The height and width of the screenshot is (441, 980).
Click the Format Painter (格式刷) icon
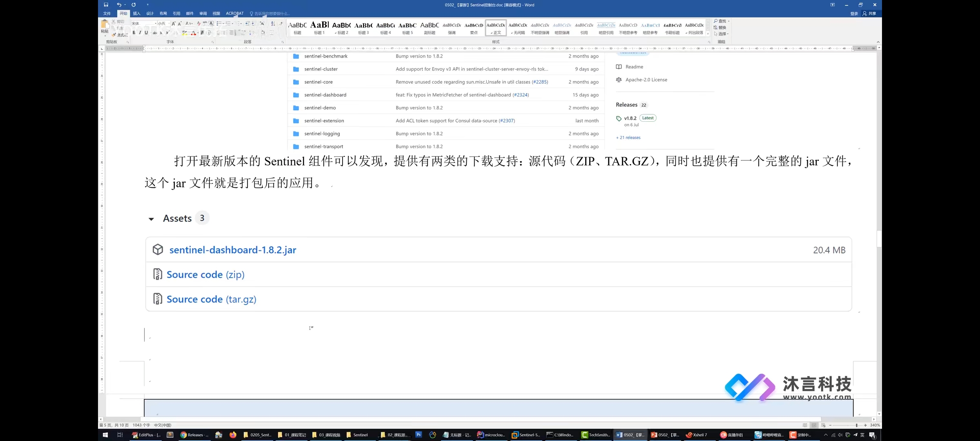click(114, 35)
